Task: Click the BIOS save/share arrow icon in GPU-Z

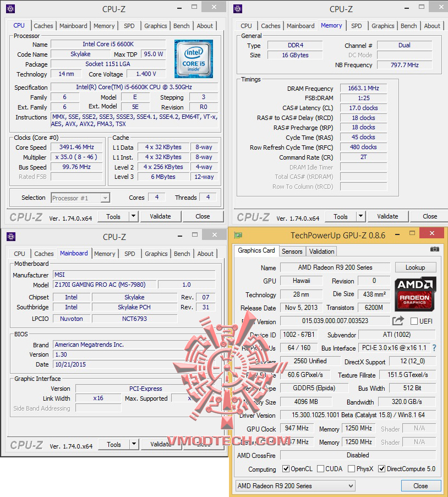Action: pos(398,320)
